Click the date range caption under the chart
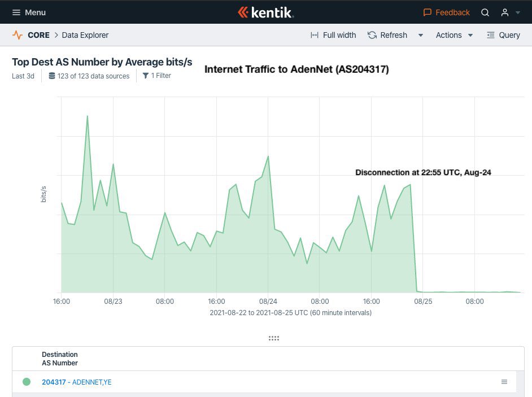 [x=290, y=312]
